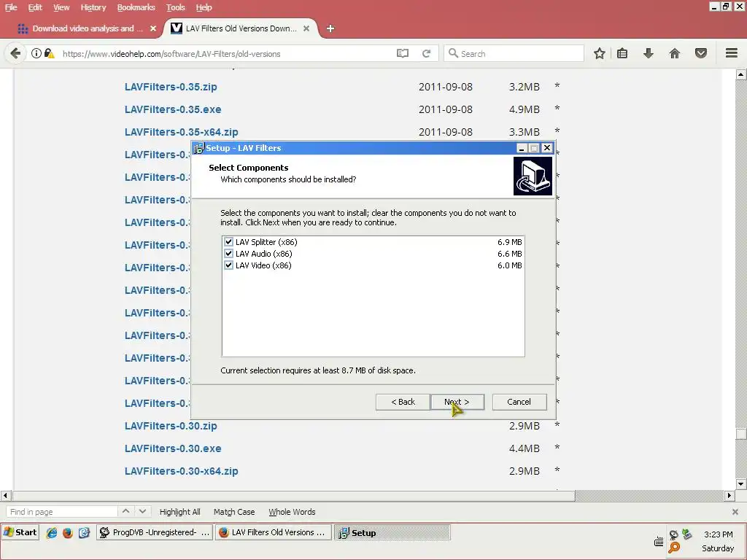Uncheck LAV Audio (x86) component
Screen dimensions: 747x560
[228, 254]
